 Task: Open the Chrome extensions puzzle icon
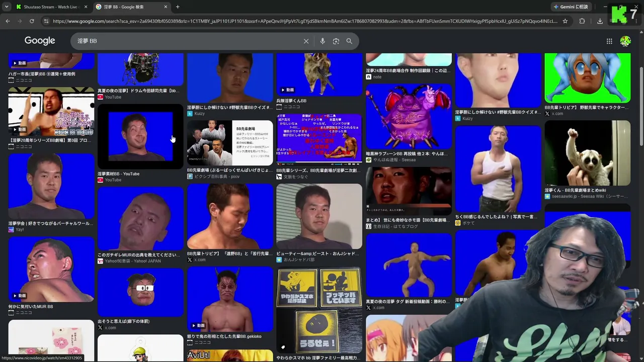(582, 21)
